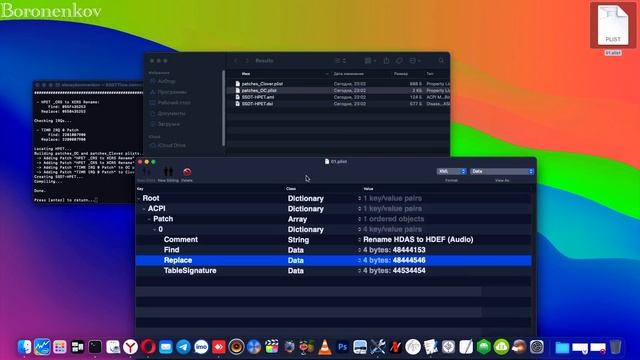Open class stepper on Comment row
The width and height of the screenshot is (640, 360).
pos(359,240)
